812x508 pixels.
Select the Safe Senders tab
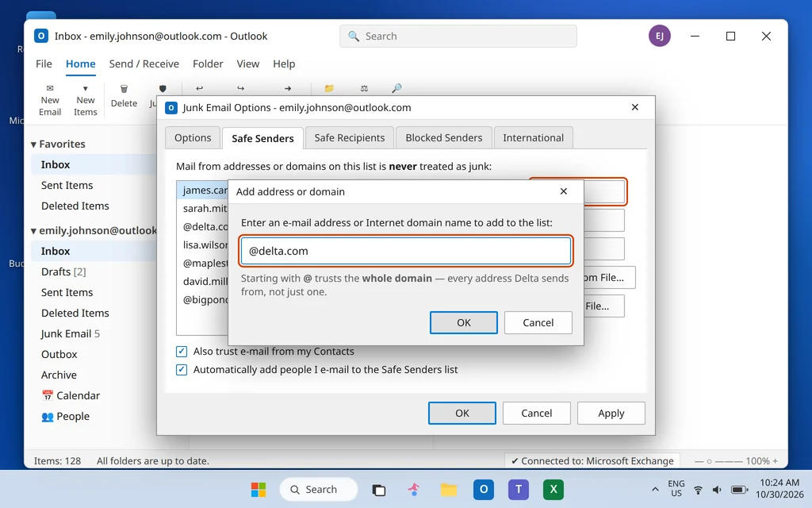[x=262, y=138]
